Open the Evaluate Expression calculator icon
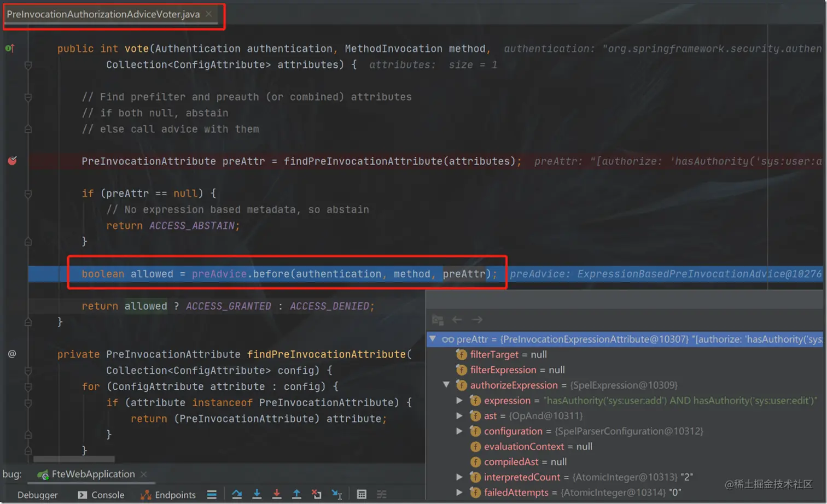The width and height of the screenshot is (827, 504). click(362, 494)
